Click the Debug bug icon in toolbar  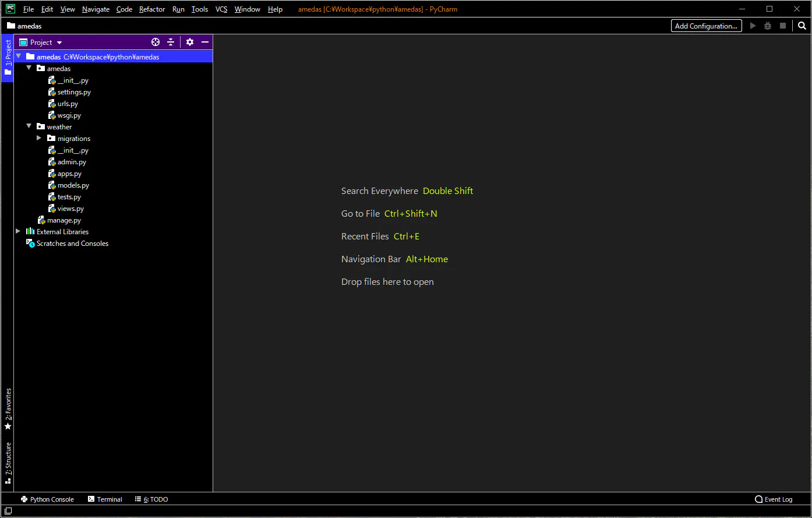click(x=768, y=26)
